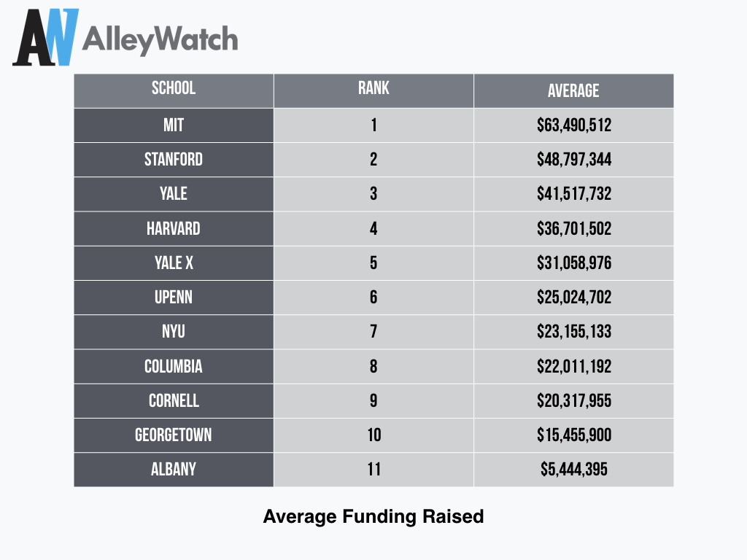Select the SCHOOL column header
Screen dimensions: 747x560
[174, 90]
